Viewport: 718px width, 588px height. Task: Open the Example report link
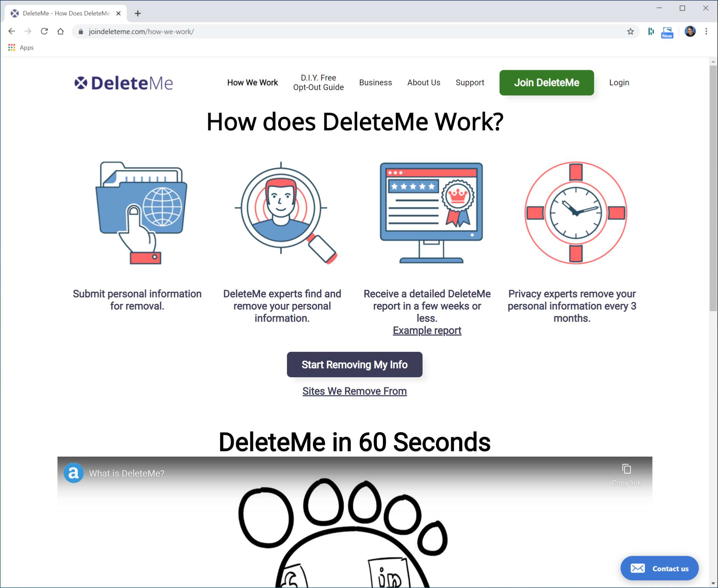click(x=427, y=330)
